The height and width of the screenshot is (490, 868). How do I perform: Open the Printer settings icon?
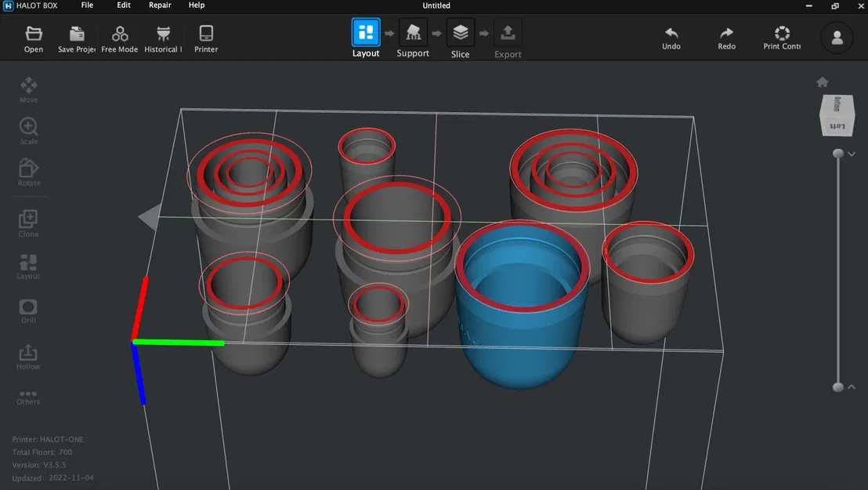pos(205,37)
